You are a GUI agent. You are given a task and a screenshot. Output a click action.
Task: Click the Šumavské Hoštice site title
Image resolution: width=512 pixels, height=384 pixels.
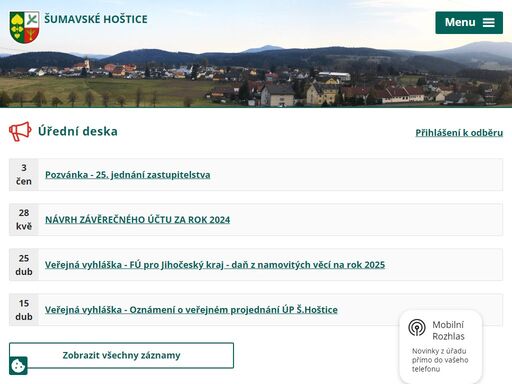96,19
